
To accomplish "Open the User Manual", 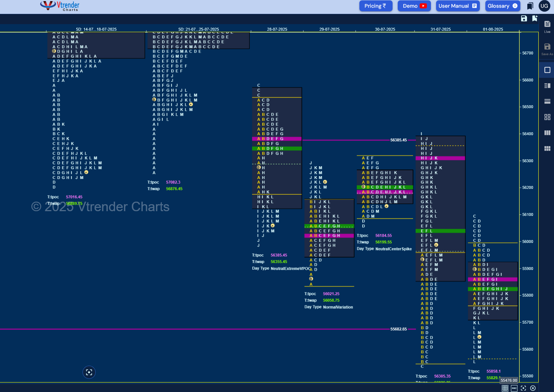I will point(458,6).
